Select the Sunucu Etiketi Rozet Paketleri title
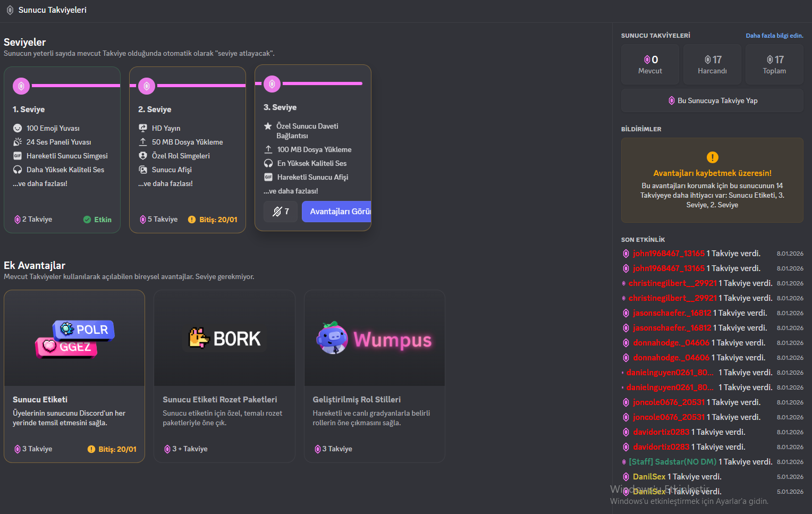Image resolution: width=812 pixels, height=514 pixels. tap(220, 400)
